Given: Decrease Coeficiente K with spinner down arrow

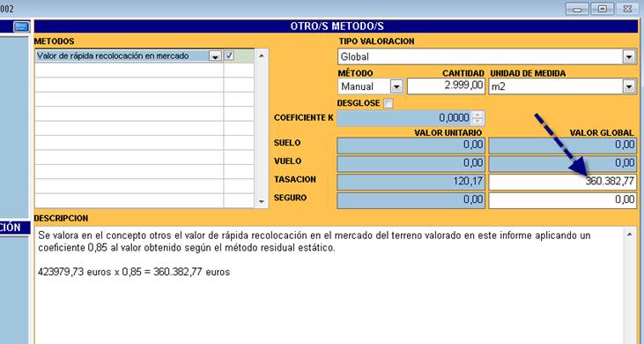Looking at the screenshot, I should (x=477, y=122).
